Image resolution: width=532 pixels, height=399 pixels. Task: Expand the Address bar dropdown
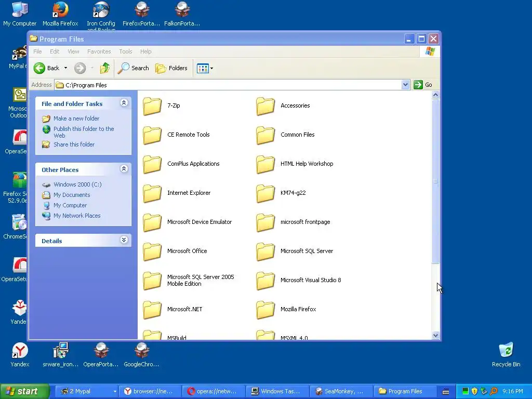405,85
